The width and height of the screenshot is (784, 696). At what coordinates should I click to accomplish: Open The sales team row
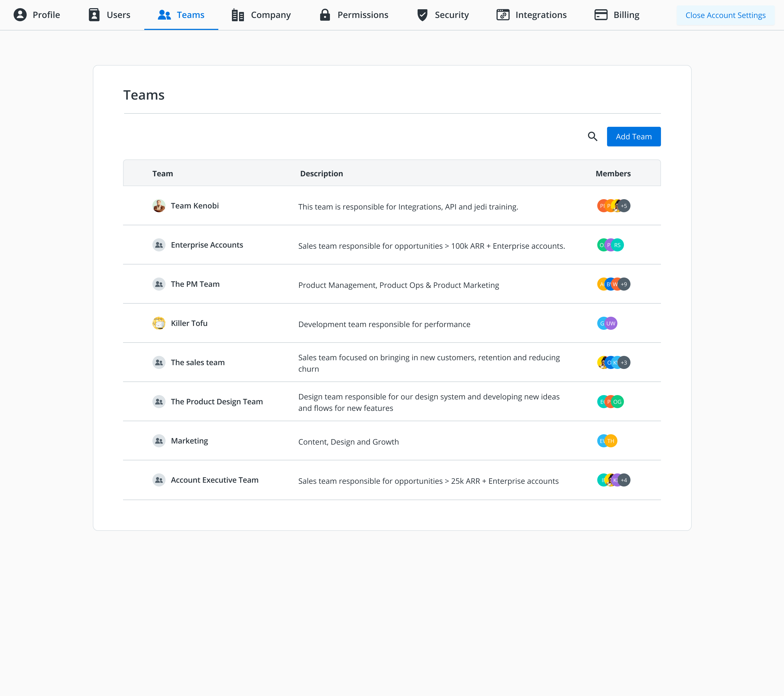click(198, 362)
